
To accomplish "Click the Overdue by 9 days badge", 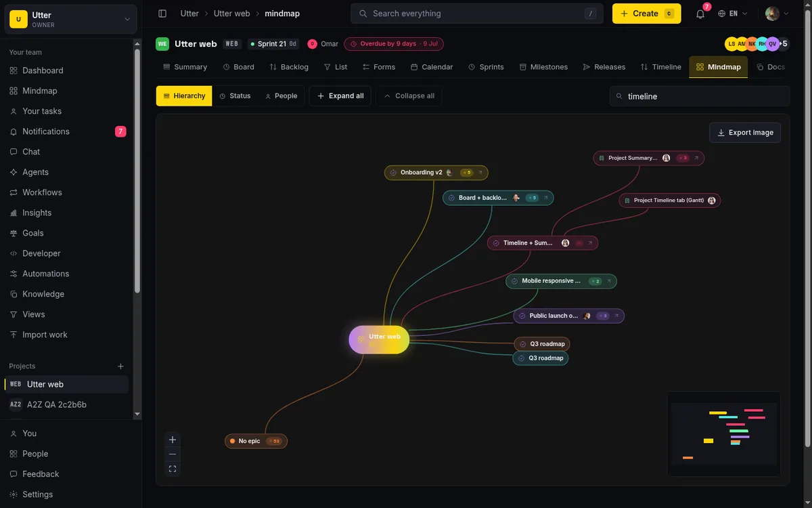I will click(x=394, y=44).
